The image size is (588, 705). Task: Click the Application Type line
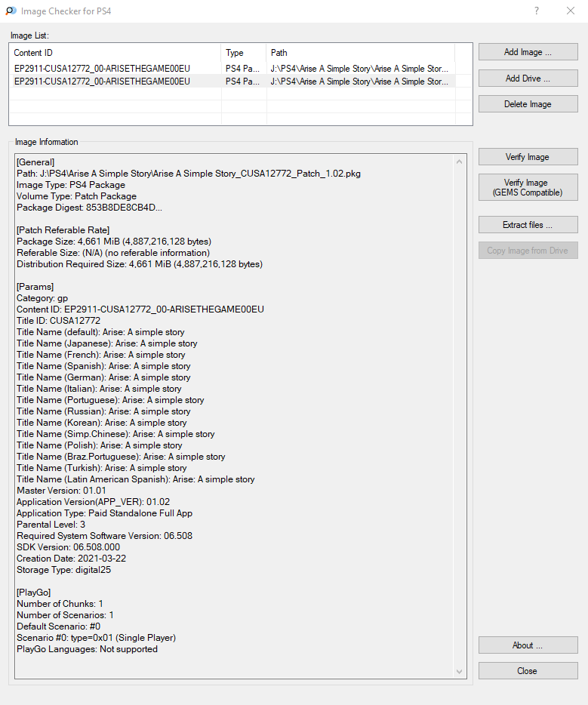tap(105, 513)
